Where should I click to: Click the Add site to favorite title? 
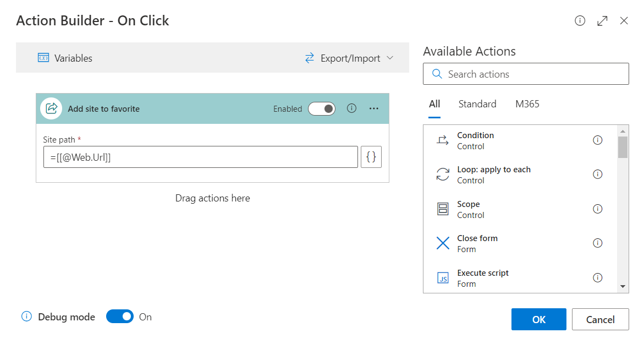click(103, 108)
